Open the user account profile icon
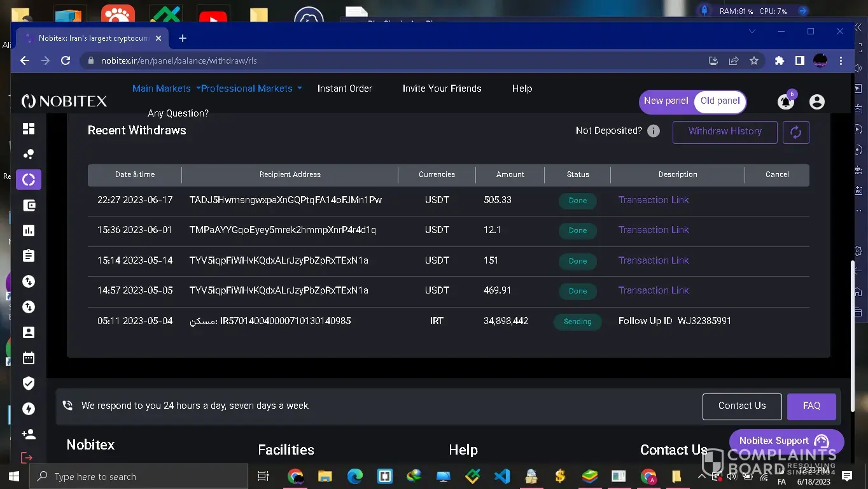The image size is (868, 489). (817, 101)
